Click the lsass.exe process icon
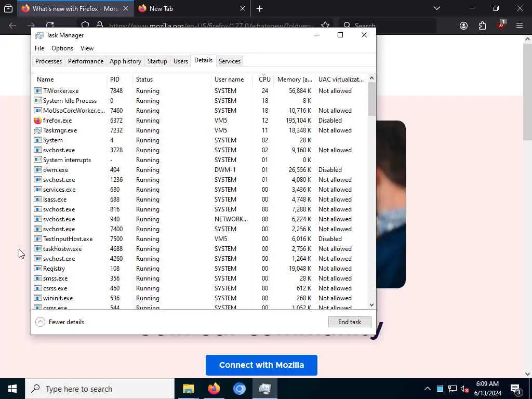This screenshot has width=532, height=399. tap(37, 199)
